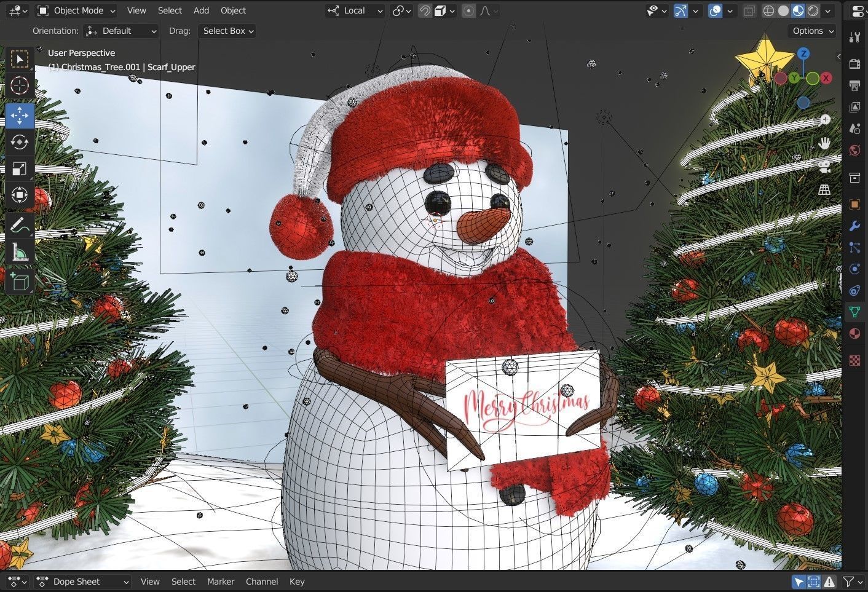
Task: Open the Material properties tab
Action: click(854, 334)
